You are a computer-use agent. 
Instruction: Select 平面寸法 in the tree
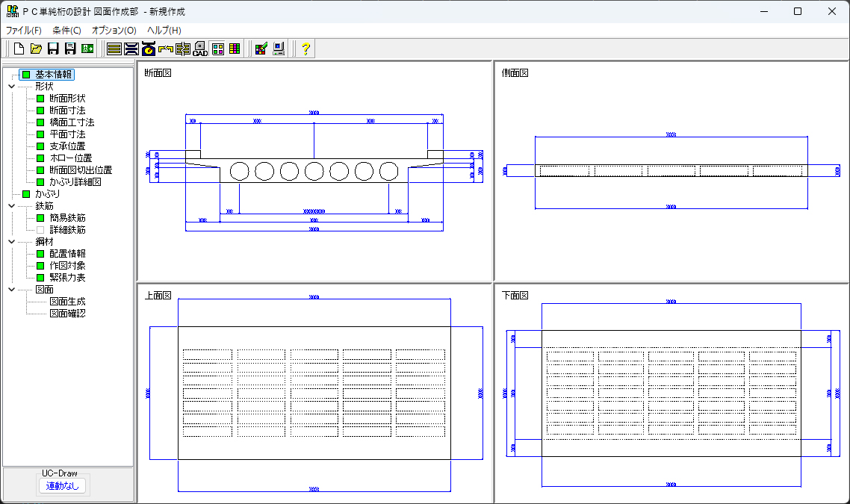pyautogui.click(x=67, y=134)
